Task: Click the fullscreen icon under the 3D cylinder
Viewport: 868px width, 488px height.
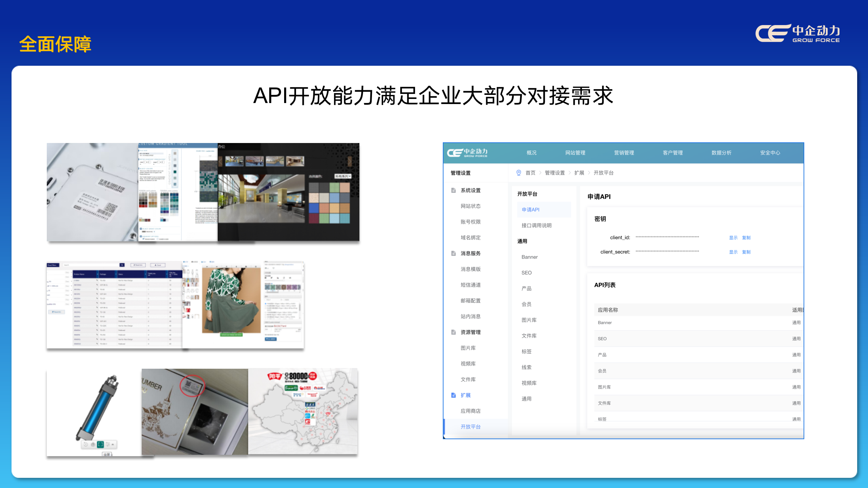Action: 100,444
